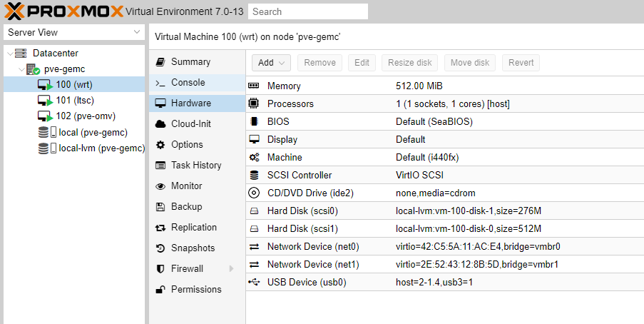
Task: Click the Firewall shield icon
Action: pyautogui.click(x=160, y=269)
